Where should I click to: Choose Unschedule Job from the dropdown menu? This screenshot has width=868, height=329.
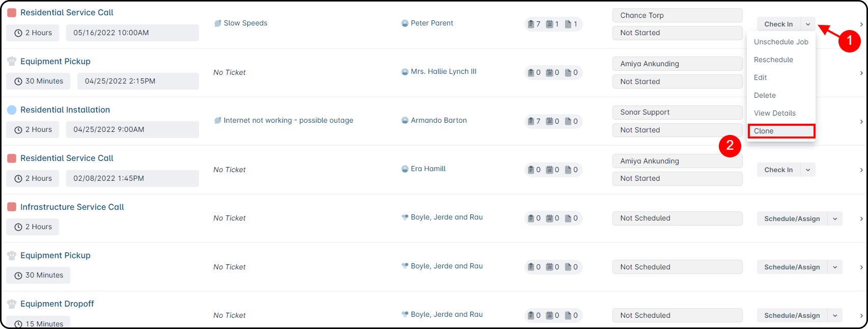click(781, 42)
